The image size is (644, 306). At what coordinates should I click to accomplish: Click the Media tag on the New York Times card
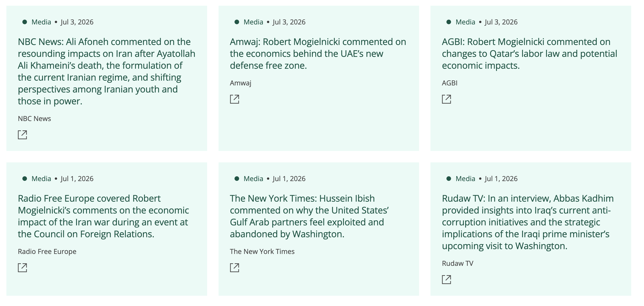(253, 179)
